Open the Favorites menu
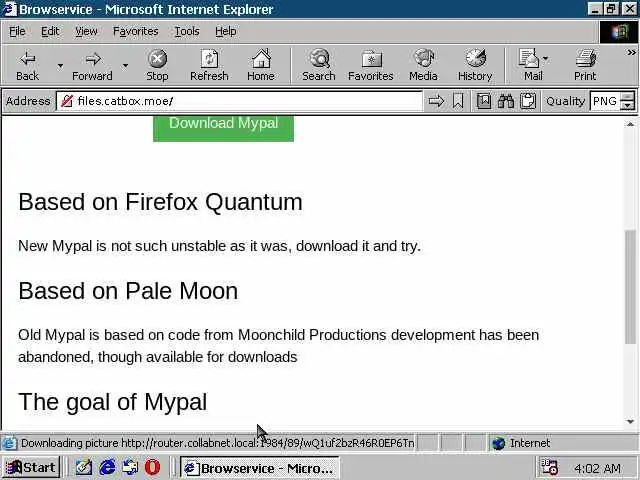Viewport: 640px width, 480px height. (x=136, y=31)
